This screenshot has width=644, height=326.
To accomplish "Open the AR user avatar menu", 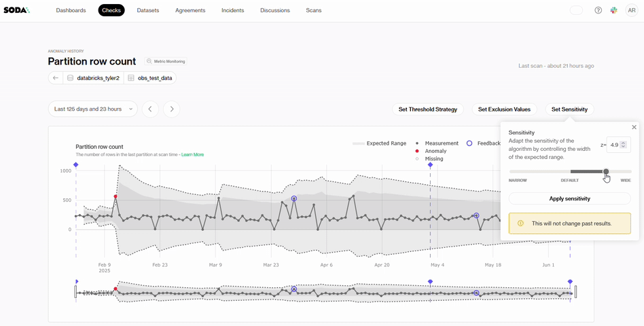I will pos(632,10).
